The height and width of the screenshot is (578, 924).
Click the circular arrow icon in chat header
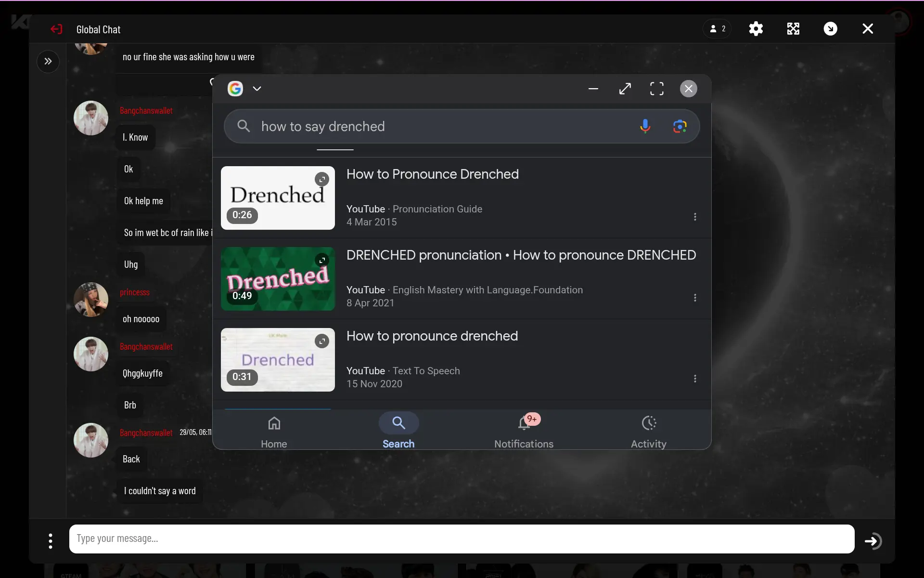click(x=830, y=29)
